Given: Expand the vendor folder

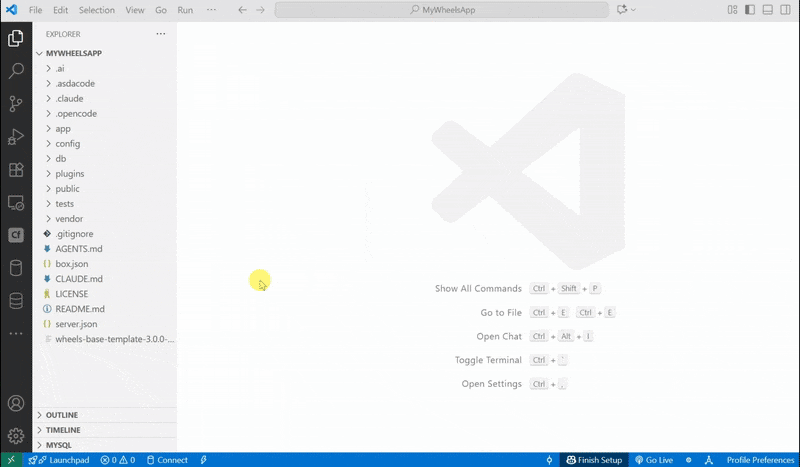Looking at the screenshot, I should click(105, 218).
